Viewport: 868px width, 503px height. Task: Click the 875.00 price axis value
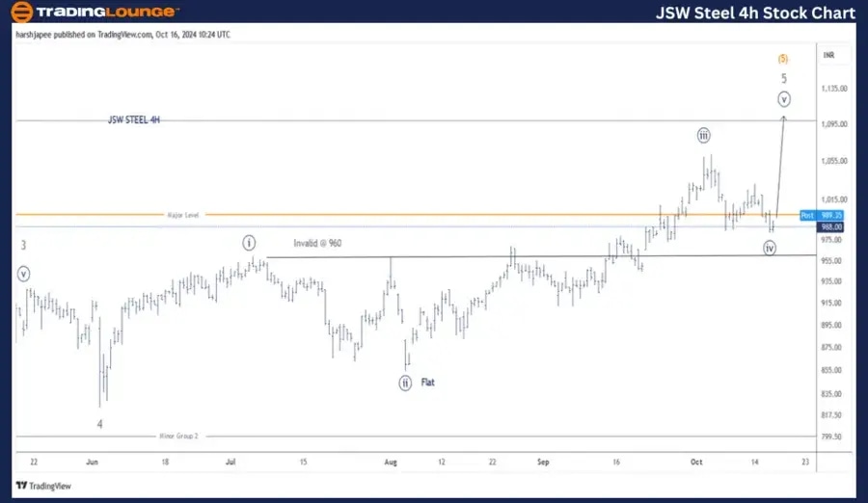click(x=831, y=348)
